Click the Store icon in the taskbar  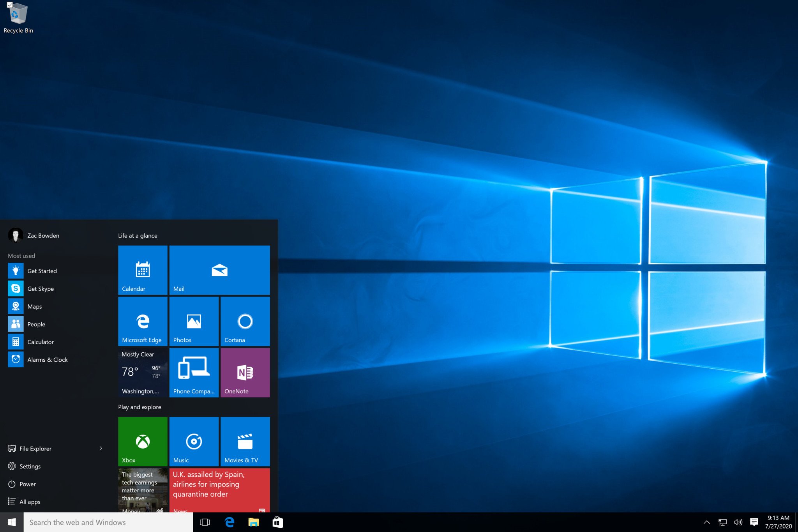tap(277, 522)
